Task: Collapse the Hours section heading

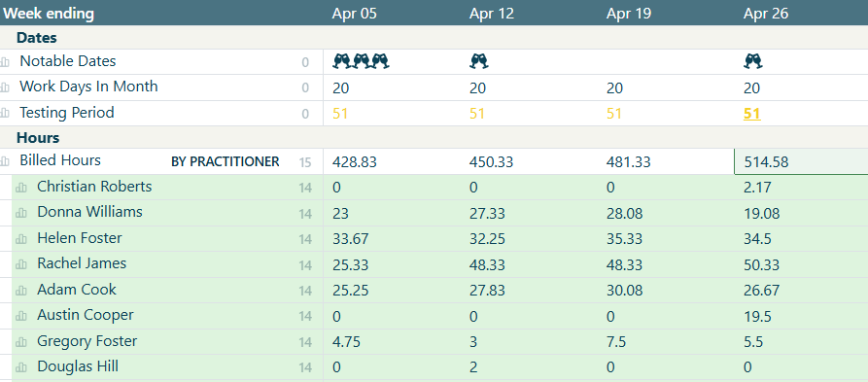Action: tap(38, 137)
